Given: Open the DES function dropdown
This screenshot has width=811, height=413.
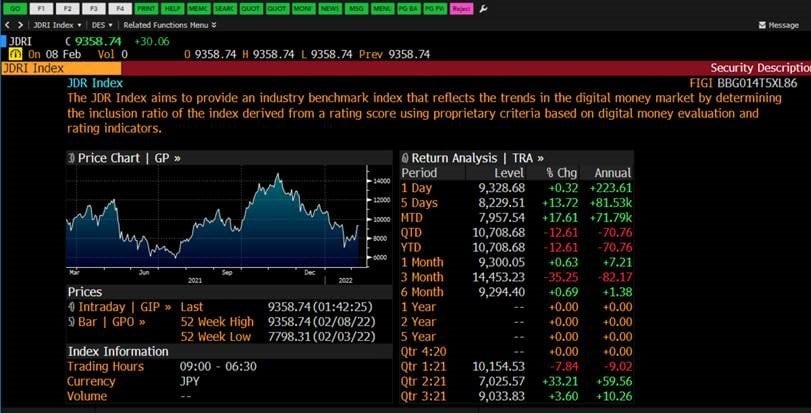Looking at the screenshot, I should pyautogui.click(x=102, y=25).
